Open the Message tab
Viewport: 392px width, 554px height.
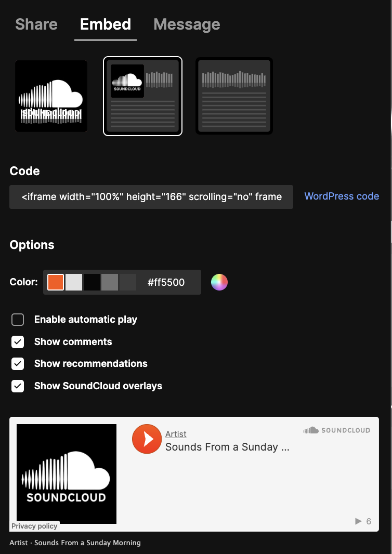coord(187,24)
